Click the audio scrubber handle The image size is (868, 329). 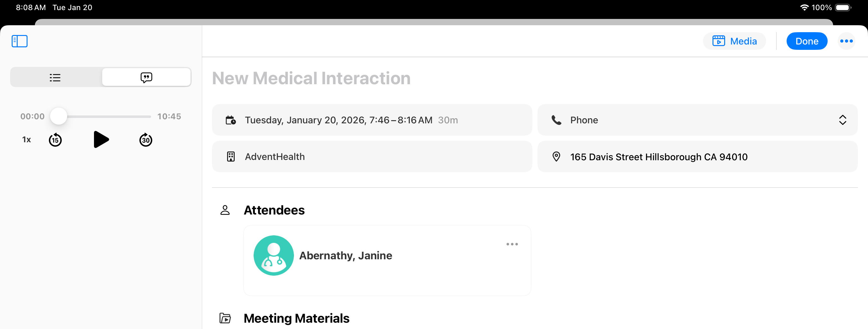click(59, 116)
